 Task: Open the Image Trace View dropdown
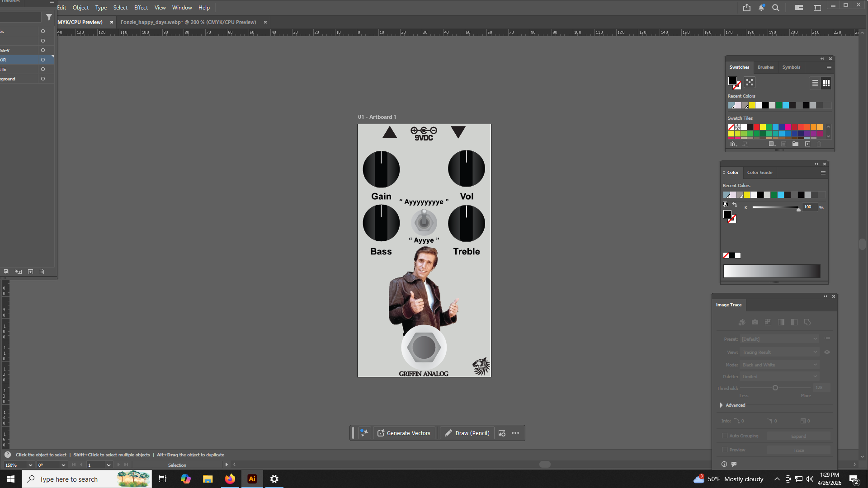tap(779, 352)
